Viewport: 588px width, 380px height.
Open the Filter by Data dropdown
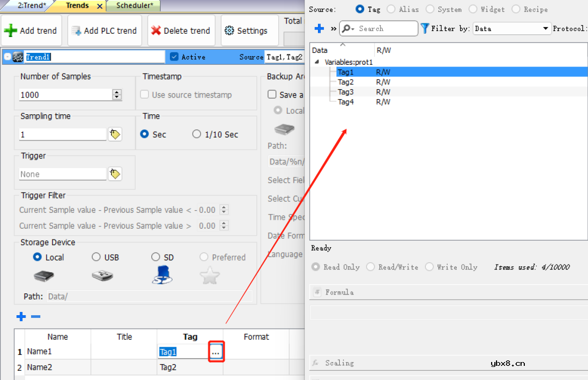click(x=512, y=28)
